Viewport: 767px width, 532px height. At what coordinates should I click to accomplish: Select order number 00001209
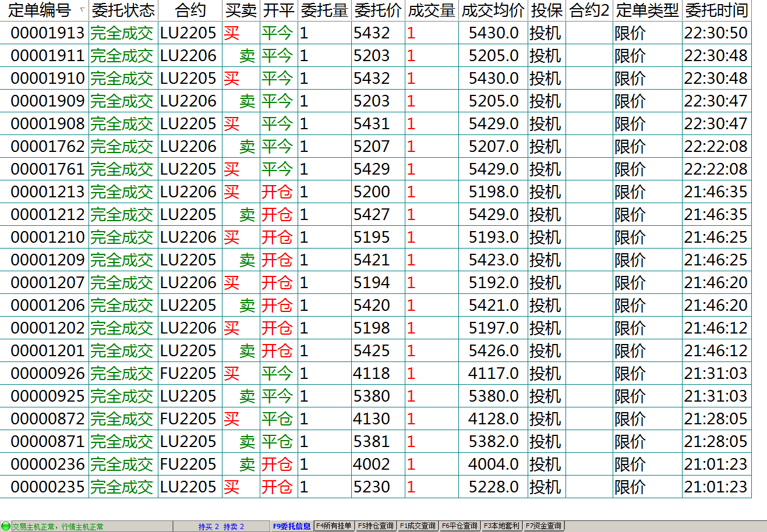[48, 260]
